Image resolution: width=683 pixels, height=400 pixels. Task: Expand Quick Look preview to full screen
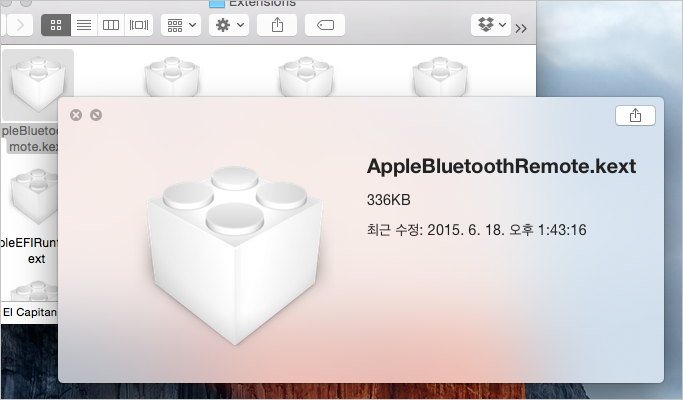coord(96,115)
